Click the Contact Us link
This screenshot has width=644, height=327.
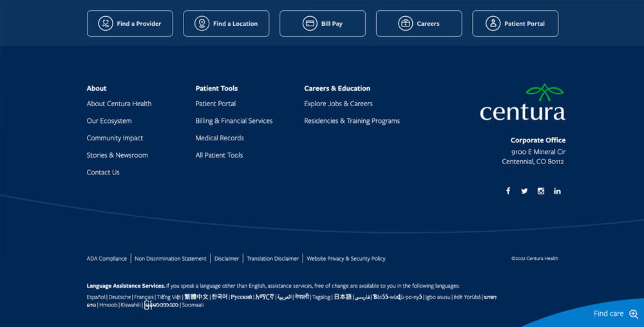103,173
